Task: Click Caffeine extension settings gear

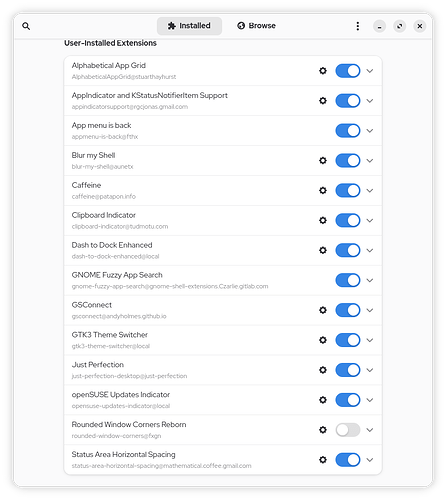Action: pos(323,190)
